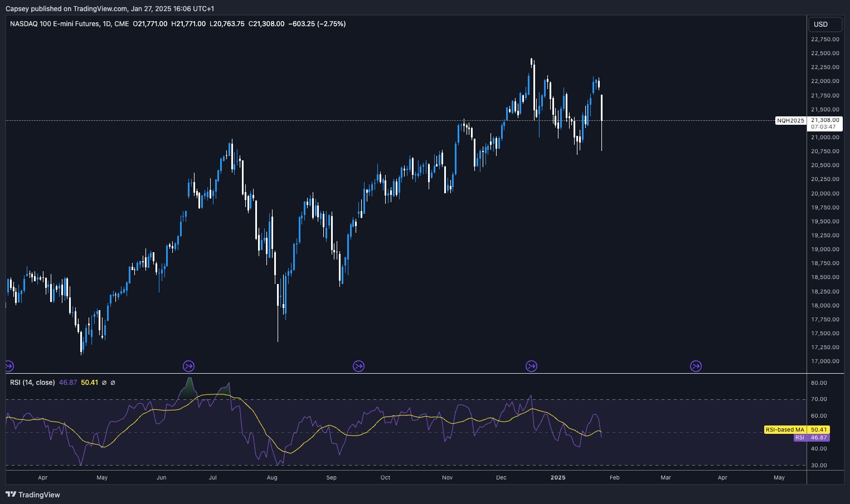
Task: Toggle the purple RSI value label on the scale
Action: pyautogui.click(x=811, y=438)
